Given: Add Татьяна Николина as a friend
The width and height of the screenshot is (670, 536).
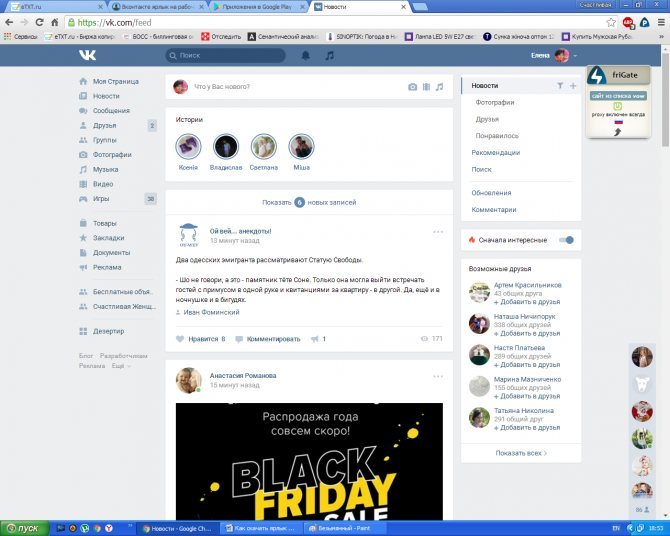Looking at the screenshot, I should (x=527, y=427).
